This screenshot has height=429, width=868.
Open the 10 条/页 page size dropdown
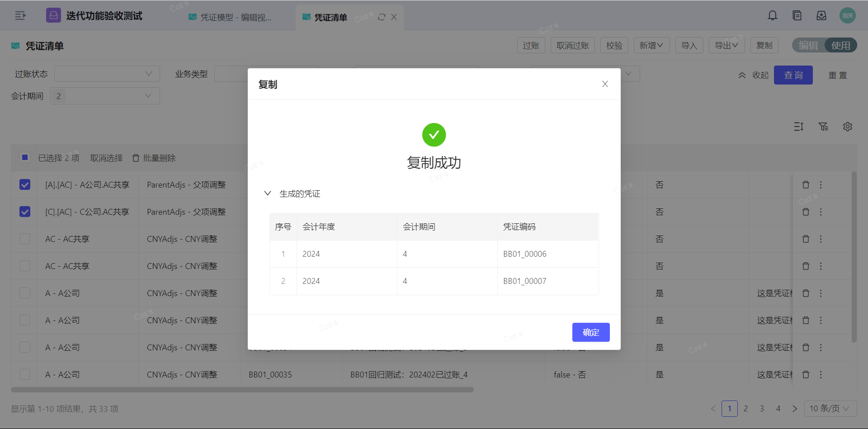click(x=830, y=409)
